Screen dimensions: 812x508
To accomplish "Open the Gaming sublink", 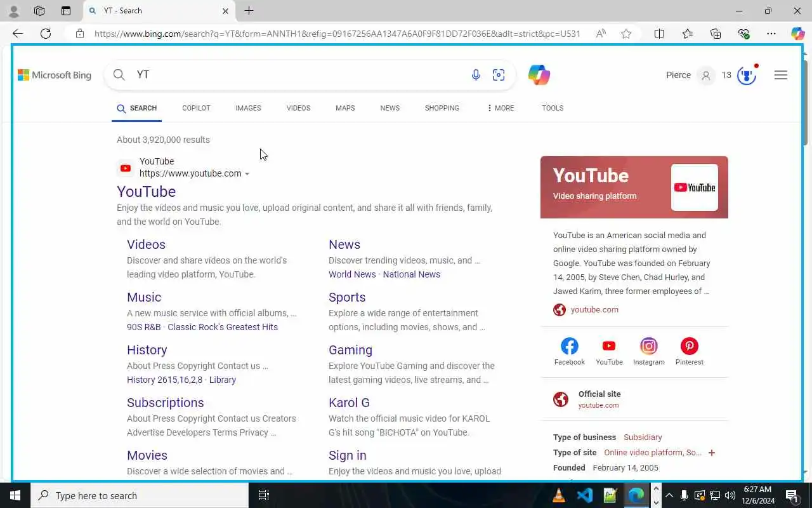I will pyautogui.click(x=350, y=350).
